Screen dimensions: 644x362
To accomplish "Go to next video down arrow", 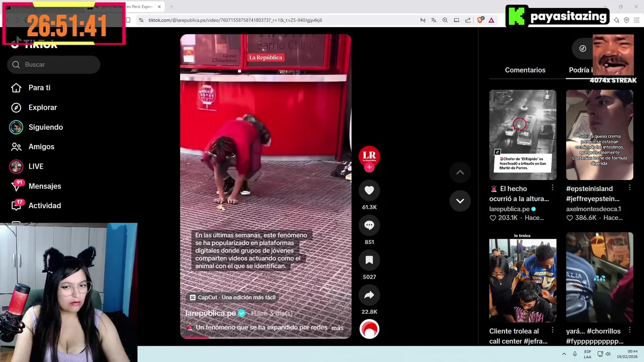I will point(460,201).
